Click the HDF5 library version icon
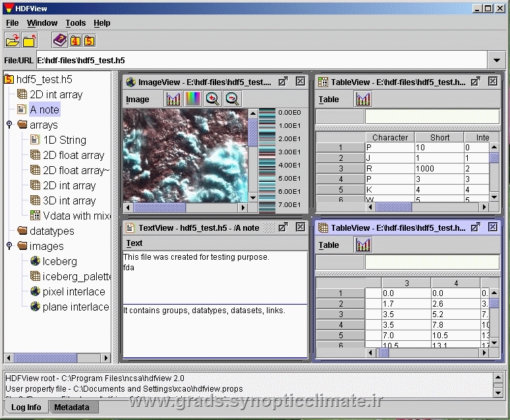 [89, 41]
